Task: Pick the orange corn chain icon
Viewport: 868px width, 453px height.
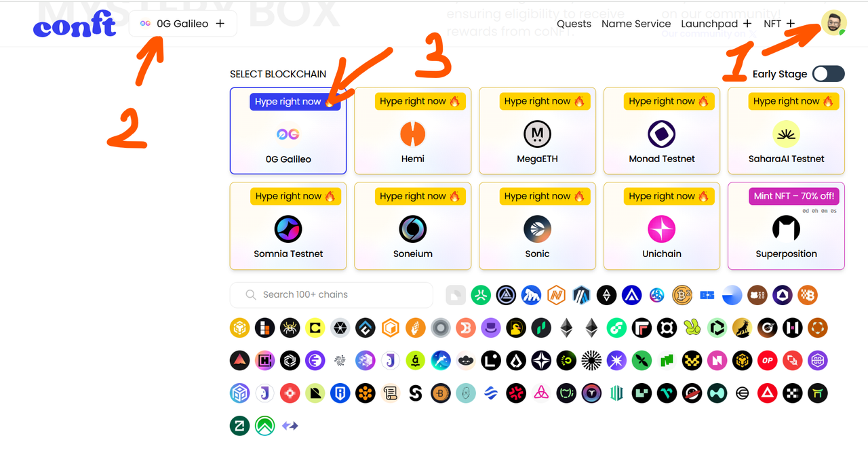Action: (x=416, y=328)
